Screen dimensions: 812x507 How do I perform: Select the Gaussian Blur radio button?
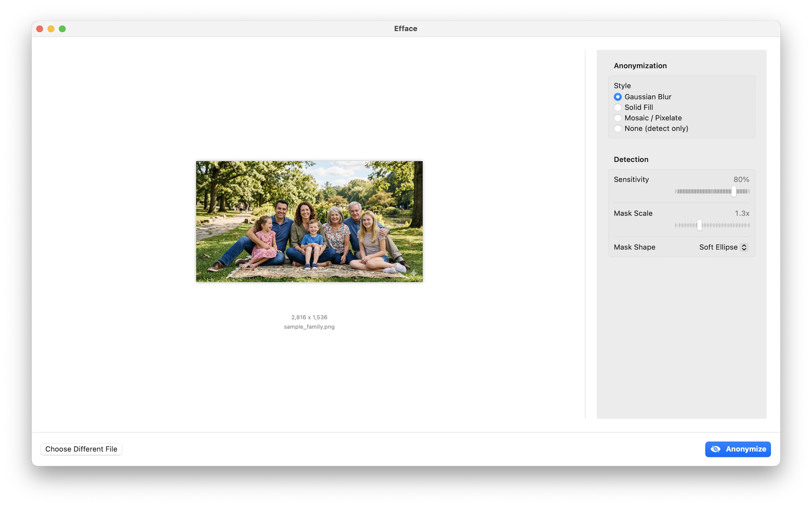(617, 97)
